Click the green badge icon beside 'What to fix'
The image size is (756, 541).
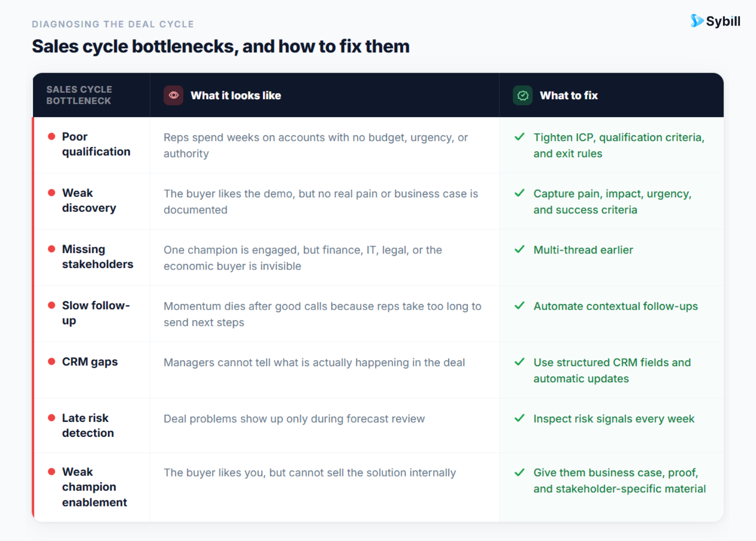[522, 95]
